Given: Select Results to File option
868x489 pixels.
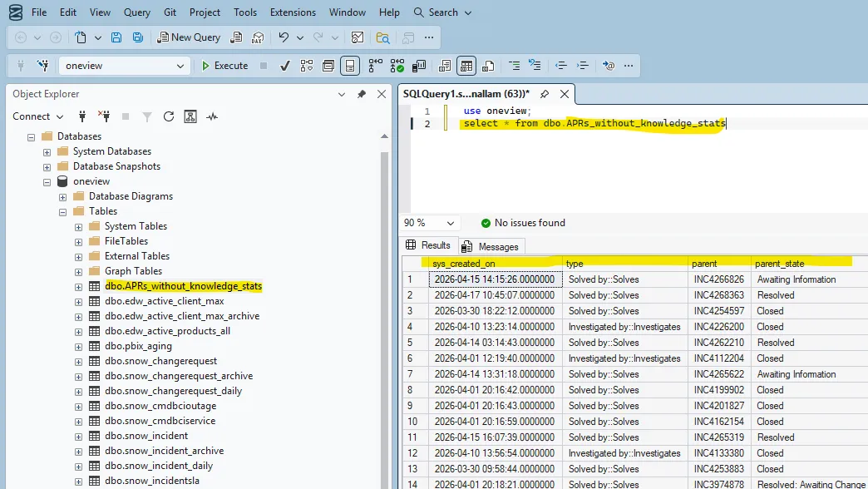Looking at the screenshot, I should (x=488, y=66).
